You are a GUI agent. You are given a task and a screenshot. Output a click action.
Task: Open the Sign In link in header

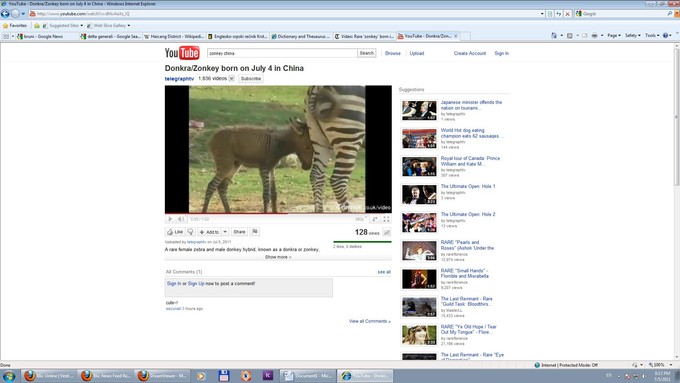pos(501,53)
